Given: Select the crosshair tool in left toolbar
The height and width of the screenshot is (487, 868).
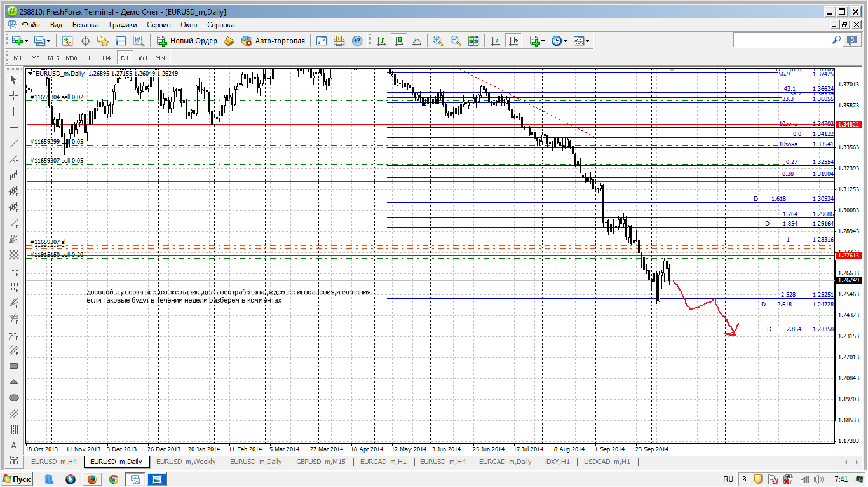Looking at the screenshot, I should tap(13, 96).
